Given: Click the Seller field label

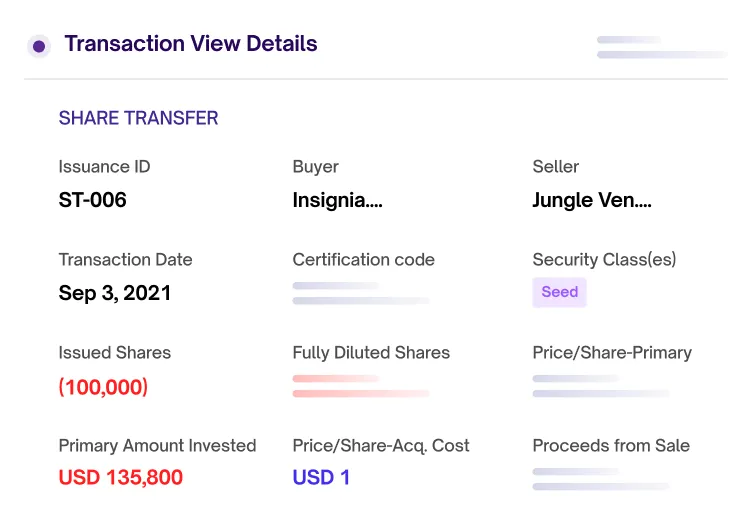Looking at the screenshot, I should [x=556, y=167].
